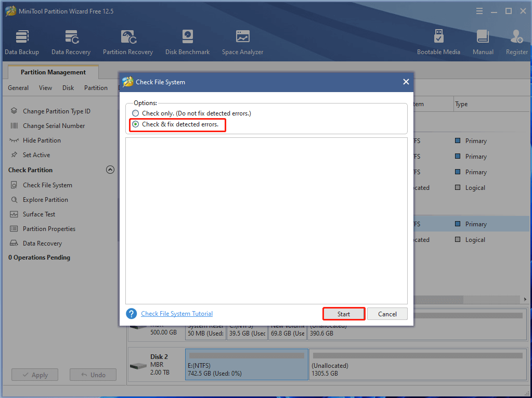Viewport: 532px width, 398px height.
Task: Click Start to begin the check
Action: [x=344, y=314]
